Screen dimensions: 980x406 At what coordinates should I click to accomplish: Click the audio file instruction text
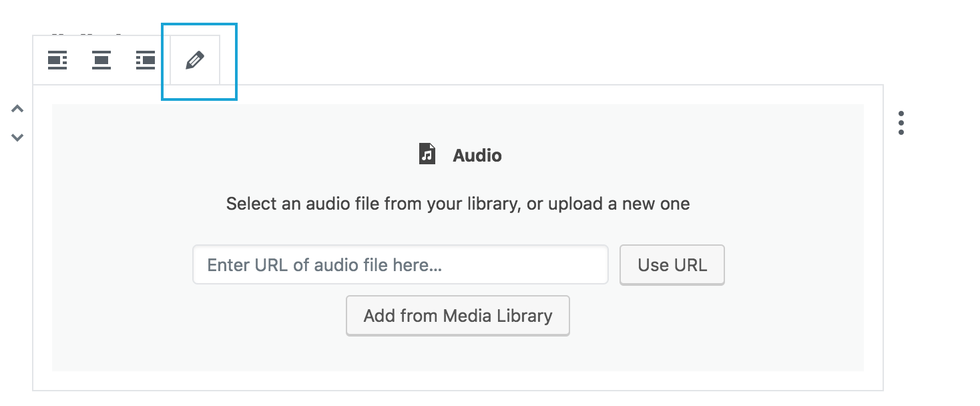click(x=458, y=204)
